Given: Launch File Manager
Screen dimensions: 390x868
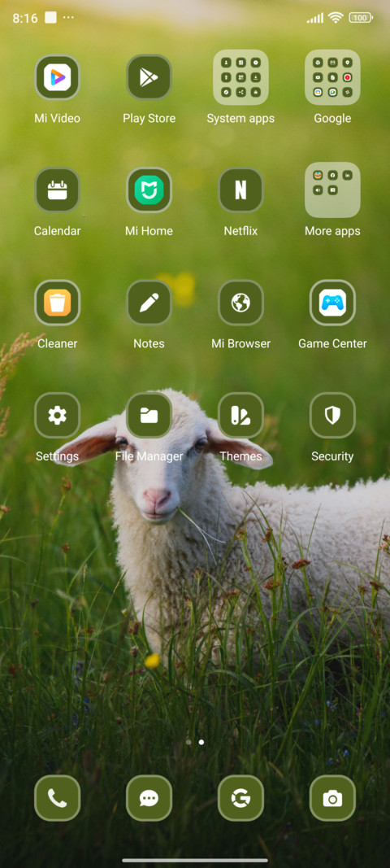Looking at the screenshot, I should 149,415.
